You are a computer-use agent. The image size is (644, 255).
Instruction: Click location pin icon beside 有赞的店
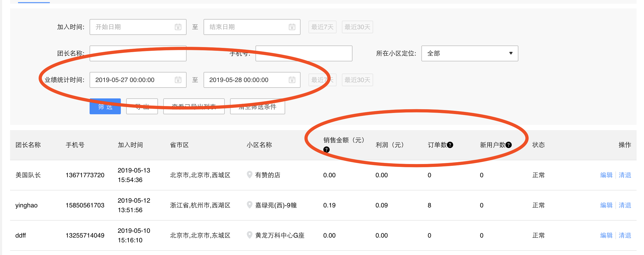click(x=249, y=175)
